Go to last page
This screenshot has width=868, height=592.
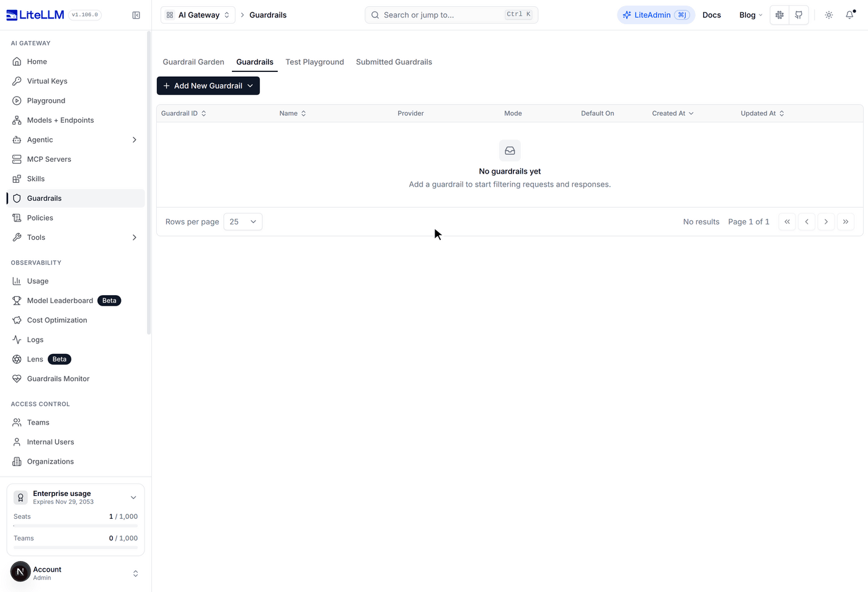[x=846, y=221]
